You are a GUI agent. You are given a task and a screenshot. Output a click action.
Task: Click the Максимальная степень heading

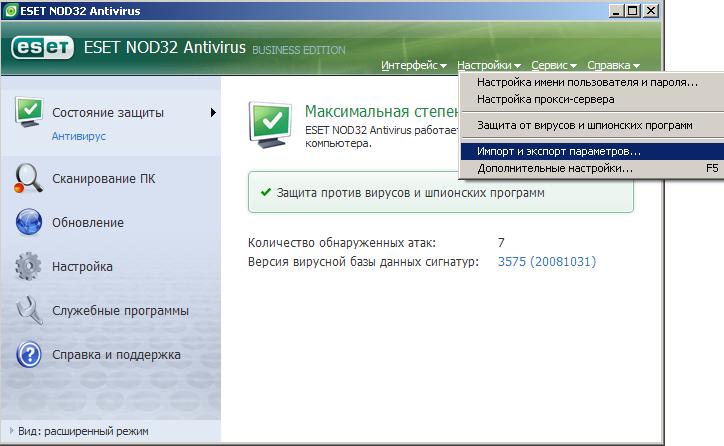coord(381,112)
